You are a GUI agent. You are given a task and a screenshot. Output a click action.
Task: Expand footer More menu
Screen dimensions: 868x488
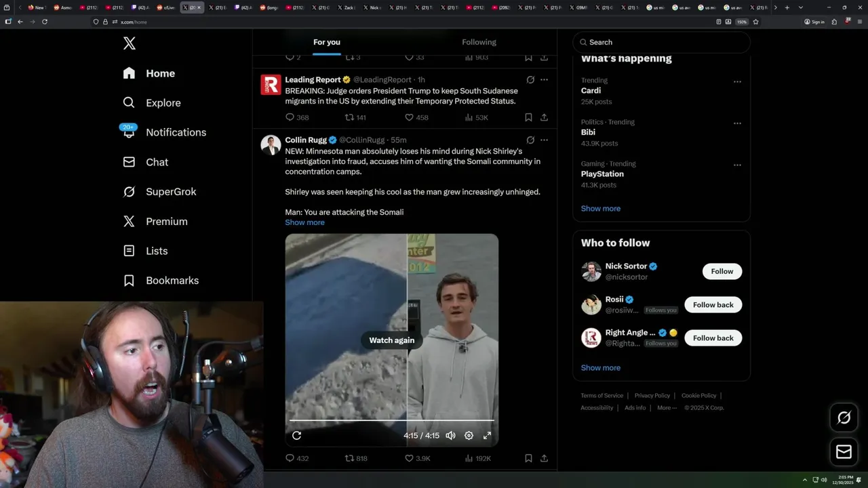coord(667,408)
